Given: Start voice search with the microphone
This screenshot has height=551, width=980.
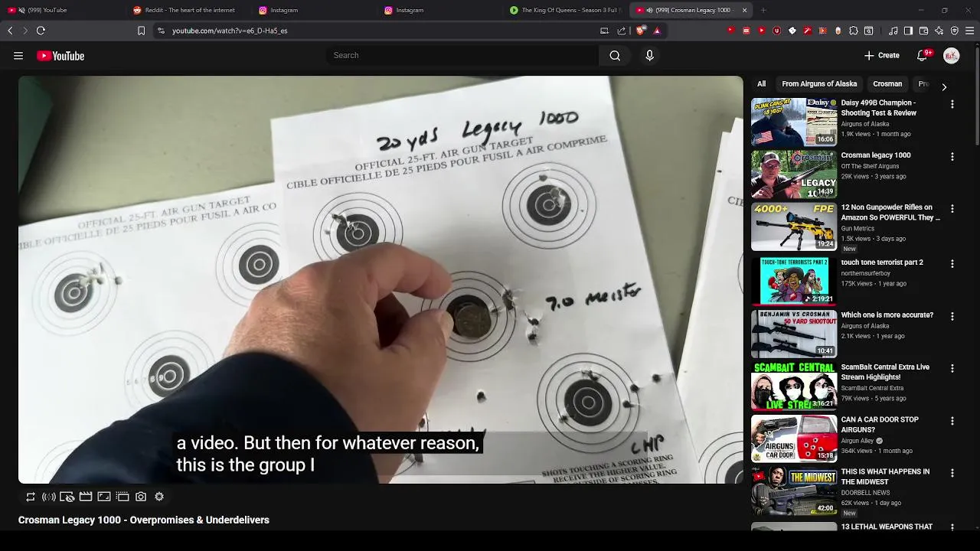Looking at the screenshot, I should [x=649, y=55].
